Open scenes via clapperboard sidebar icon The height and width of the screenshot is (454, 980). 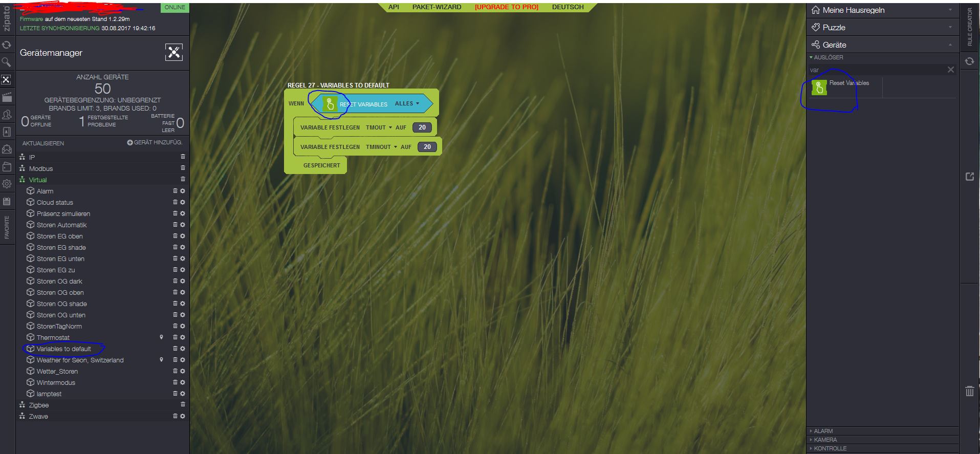pos(7,97)
